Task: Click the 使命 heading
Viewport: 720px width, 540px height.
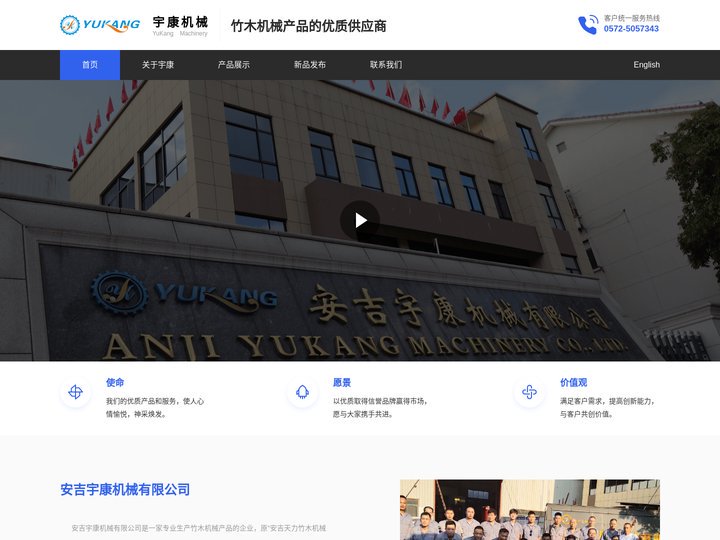Action: tap(115, 382)
